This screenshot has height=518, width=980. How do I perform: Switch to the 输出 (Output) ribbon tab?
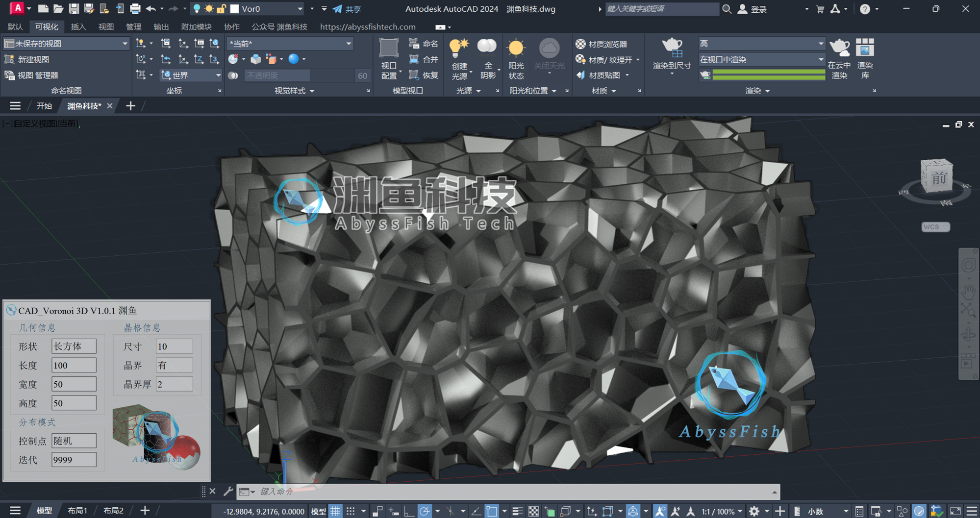pos(161,27)
